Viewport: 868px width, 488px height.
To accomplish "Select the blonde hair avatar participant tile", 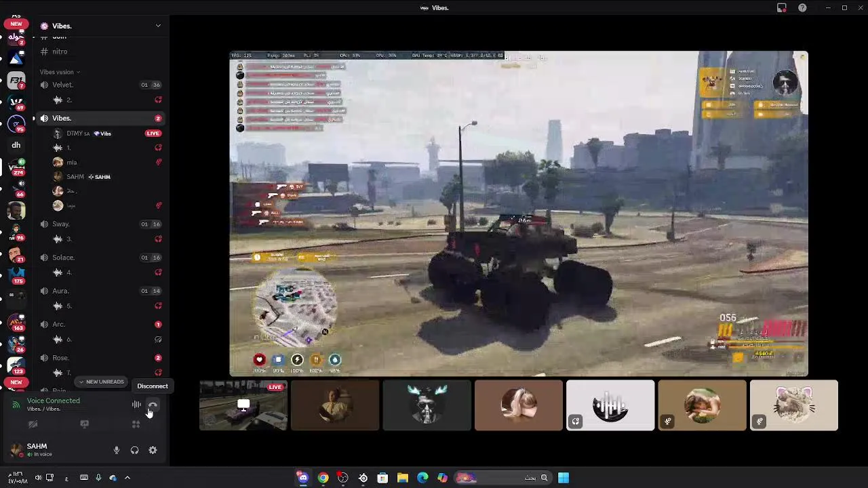I will coord(519,405).
